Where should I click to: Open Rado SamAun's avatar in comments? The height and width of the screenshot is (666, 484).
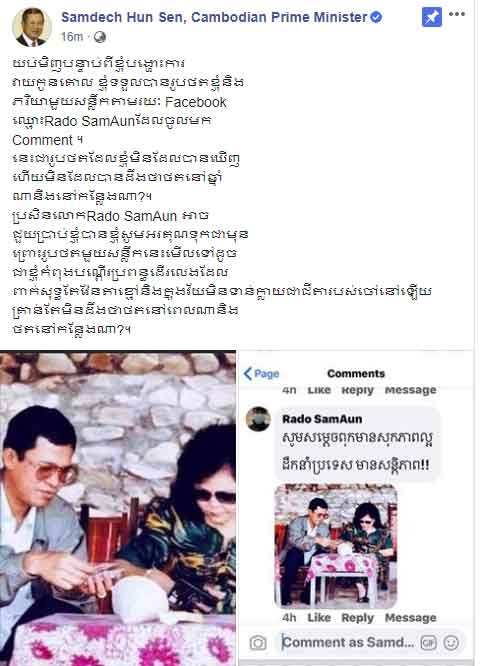pos(258,419)
